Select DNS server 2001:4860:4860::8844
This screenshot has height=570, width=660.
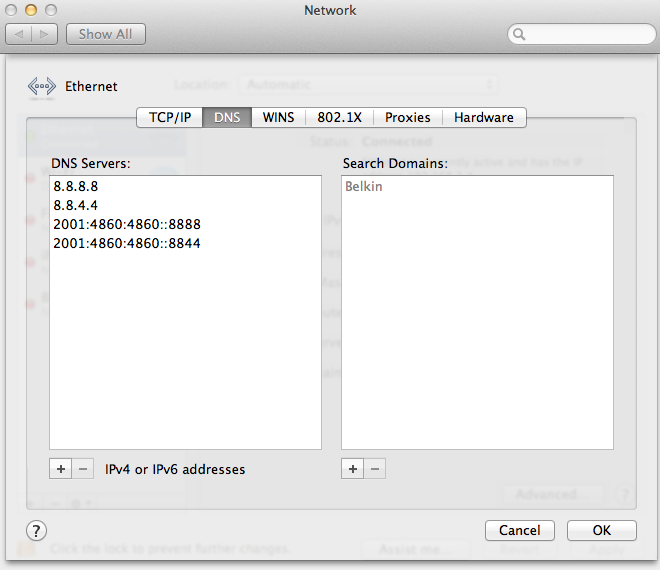point(185,243)
